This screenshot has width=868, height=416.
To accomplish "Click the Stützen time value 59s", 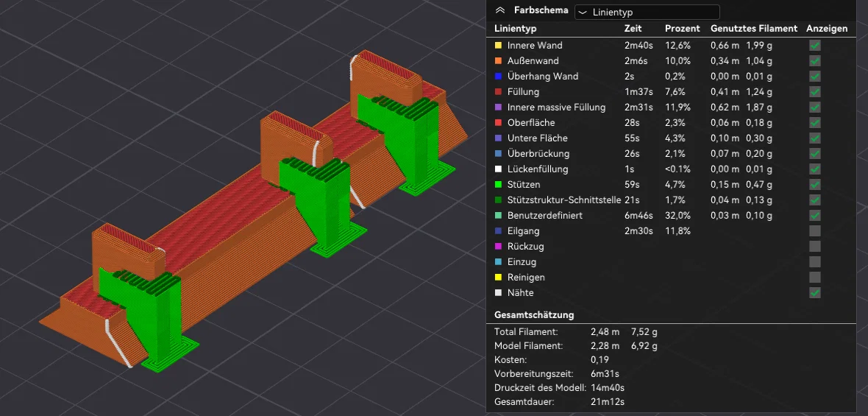I will 633,185.
